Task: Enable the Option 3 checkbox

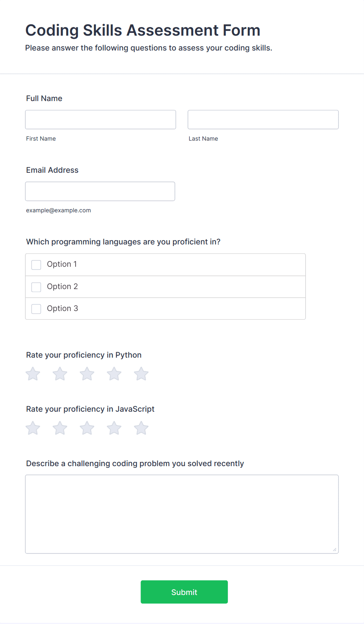Action: pos(36,309)
